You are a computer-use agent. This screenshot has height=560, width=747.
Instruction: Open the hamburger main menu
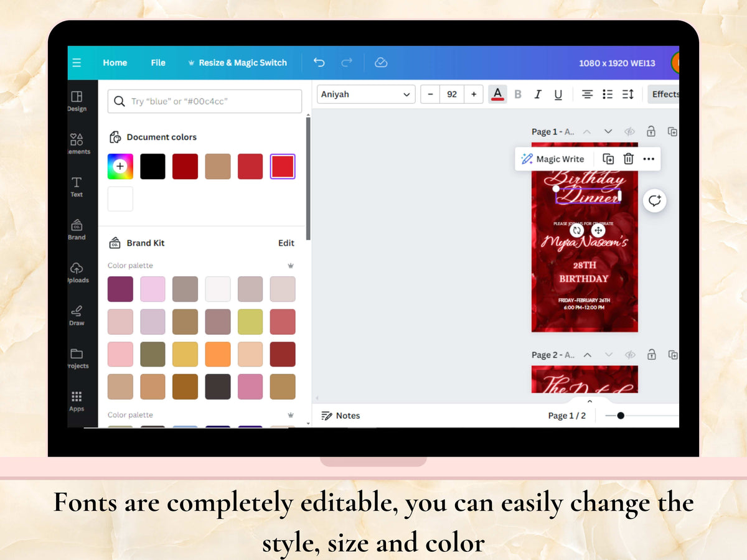pos(77,63)
